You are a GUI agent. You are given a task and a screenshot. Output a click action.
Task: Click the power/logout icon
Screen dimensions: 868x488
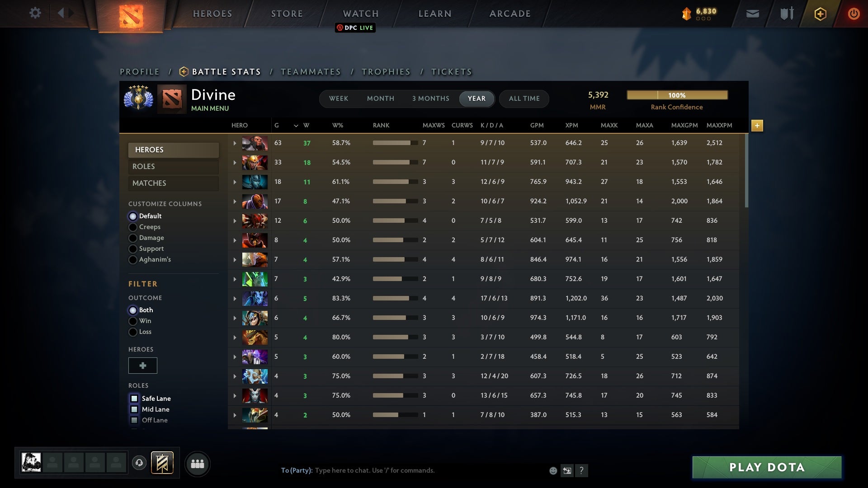854,13
